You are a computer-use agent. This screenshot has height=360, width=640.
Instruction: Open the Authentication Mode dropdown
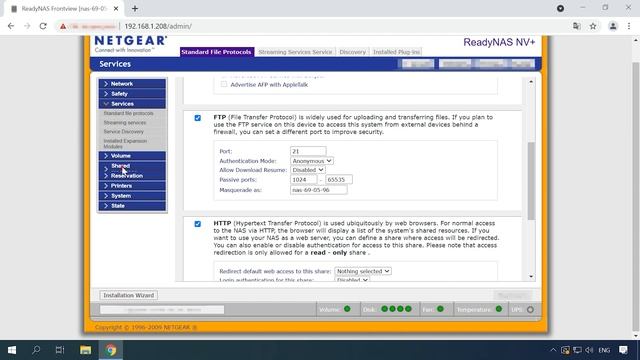(x=311, y=161)
